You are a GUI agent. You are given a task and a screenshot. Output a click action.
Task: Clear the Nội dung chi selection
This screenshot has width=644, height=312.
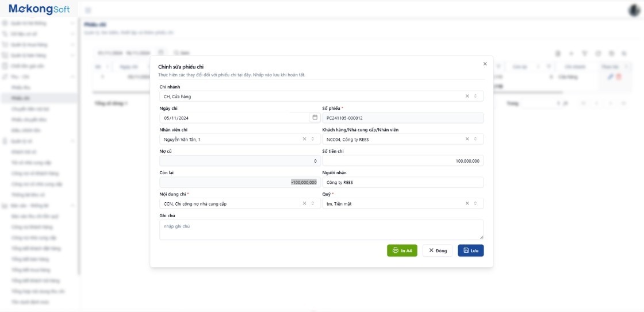pyautogui.click(x=304, y=203)
